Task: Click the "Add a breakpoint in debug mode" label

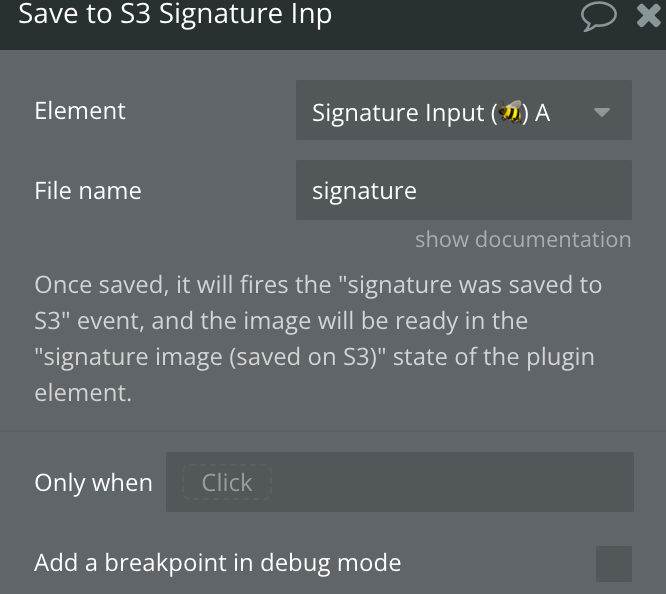Action: click(x=218, y=563)
